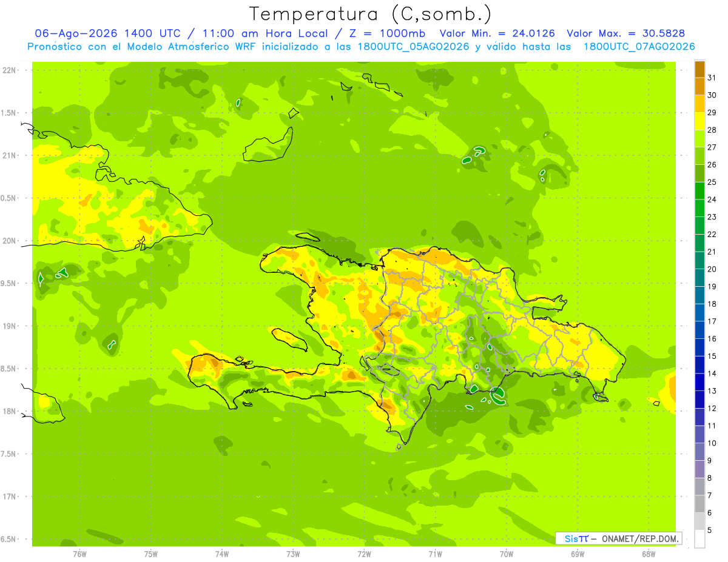The image size is (728, 562).
Task: Click the "70W" longitude axis label
Action: coord(506,554)
